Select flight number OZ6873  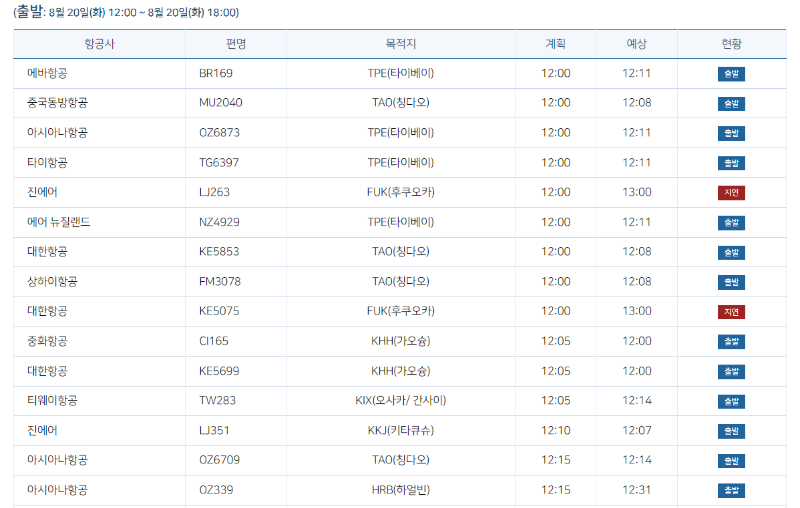pyautogui.click(x=219, y=133)
